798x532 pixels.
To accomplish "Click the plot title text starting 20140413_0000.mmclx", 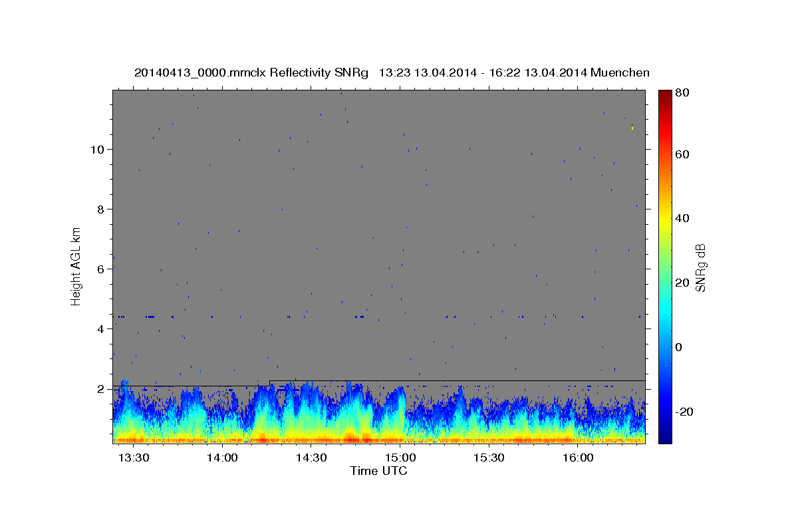I will 392,72.
